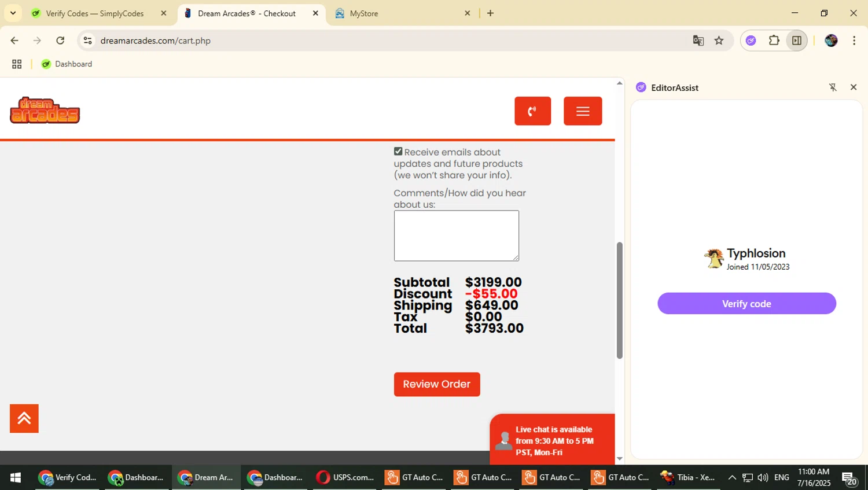
Task: Click the -$55.00 discount value
Action: 491,294
